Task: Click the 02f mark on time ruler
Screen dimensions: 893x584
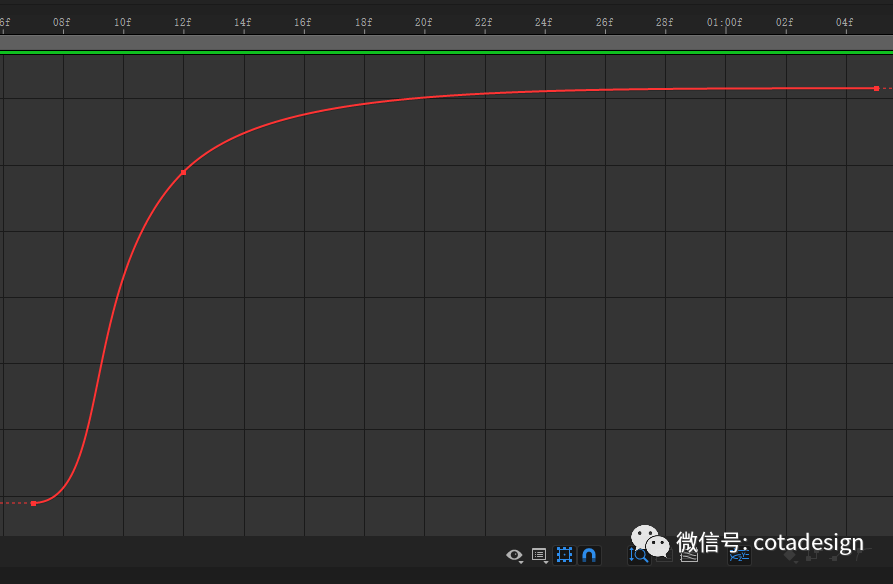Action: (784, 22)
